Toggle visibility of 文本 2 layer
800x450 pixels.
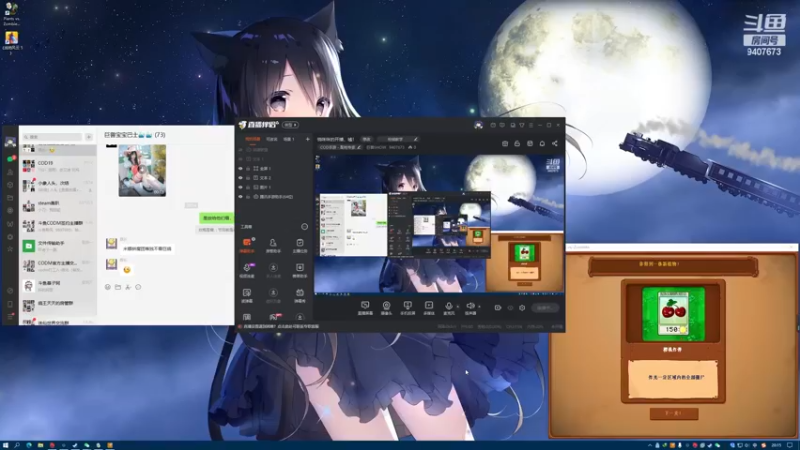click(x=241, y=178)
